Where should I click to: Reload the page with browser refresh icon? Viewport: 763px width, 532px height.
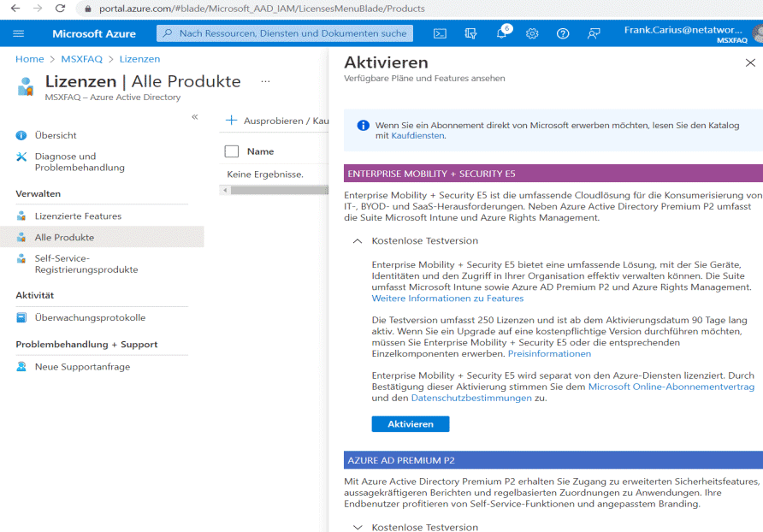pos(60,9)
